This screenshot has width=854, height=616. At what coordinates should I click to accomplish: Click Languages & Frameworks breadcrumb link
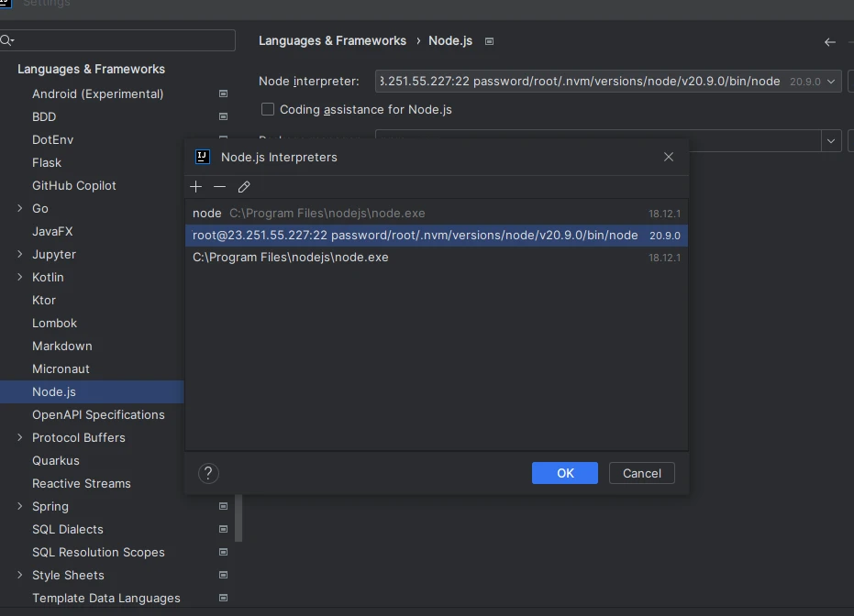(332, 41)
